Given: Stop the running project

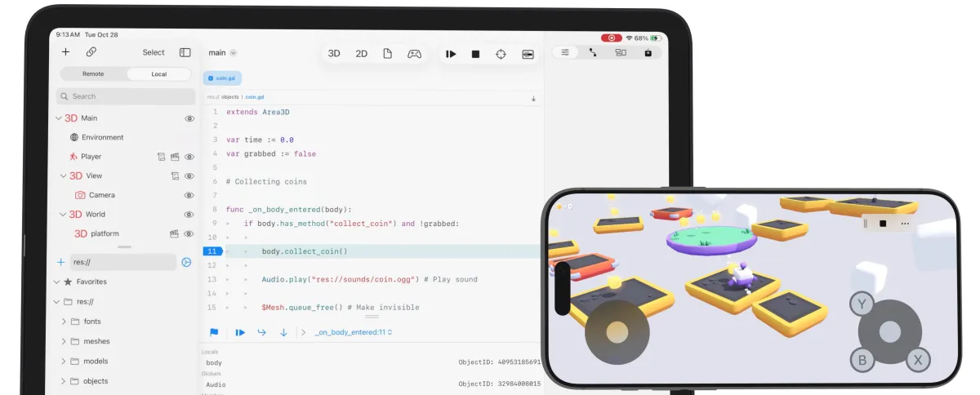Looking at the screenshot, I should pos(475,54).
